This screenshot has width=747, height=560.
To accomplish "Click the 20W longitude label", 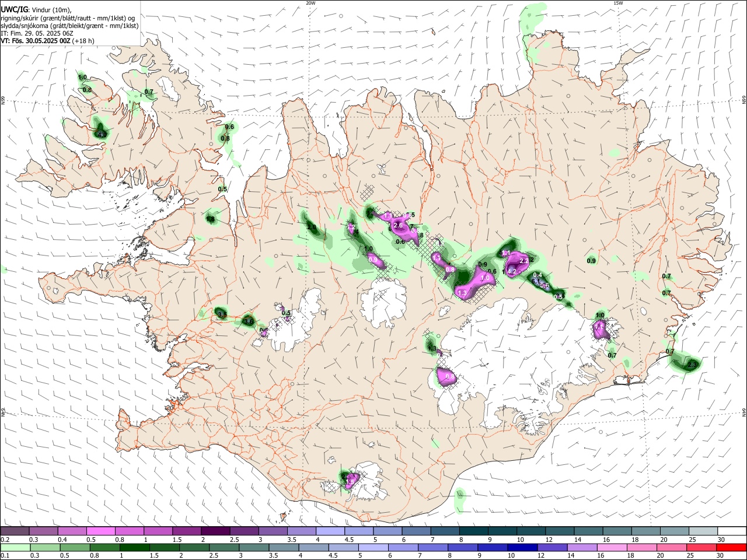I will pos(311,3).
